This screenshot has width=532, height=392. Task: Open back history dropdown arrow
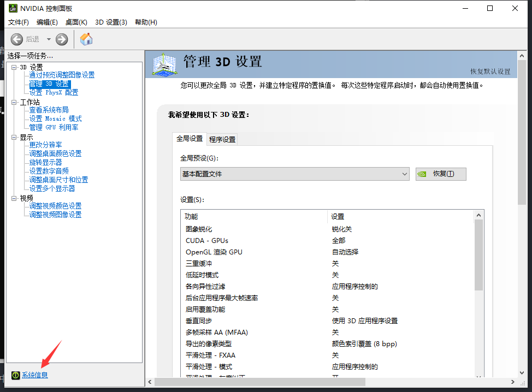pyautogui.click(x=49, y=39)
